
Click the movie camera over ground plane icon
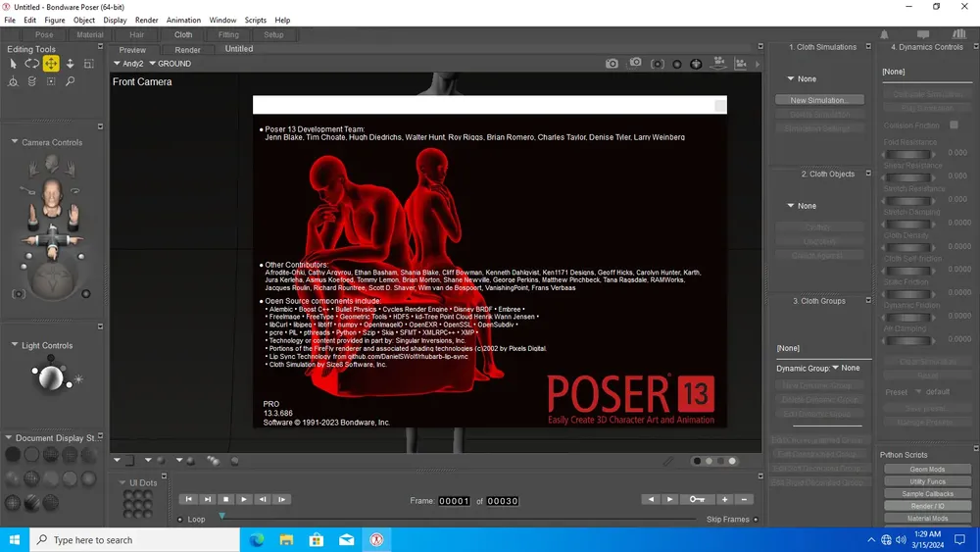coord(741,63)
